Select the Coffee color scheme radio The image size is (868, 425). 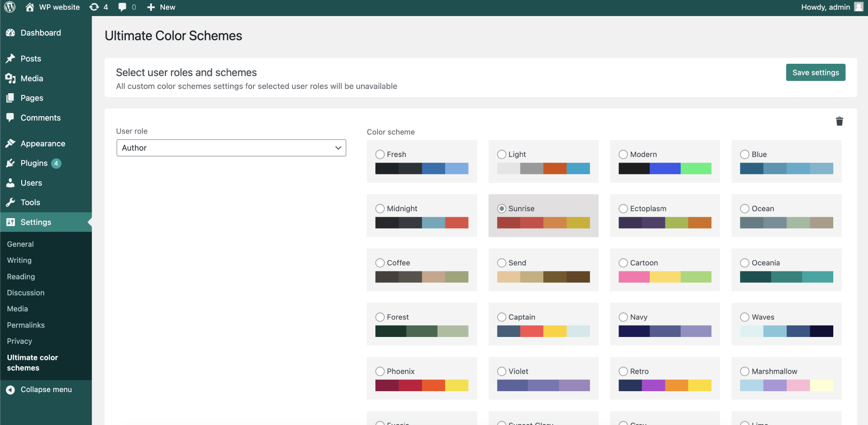click(380, 263)
